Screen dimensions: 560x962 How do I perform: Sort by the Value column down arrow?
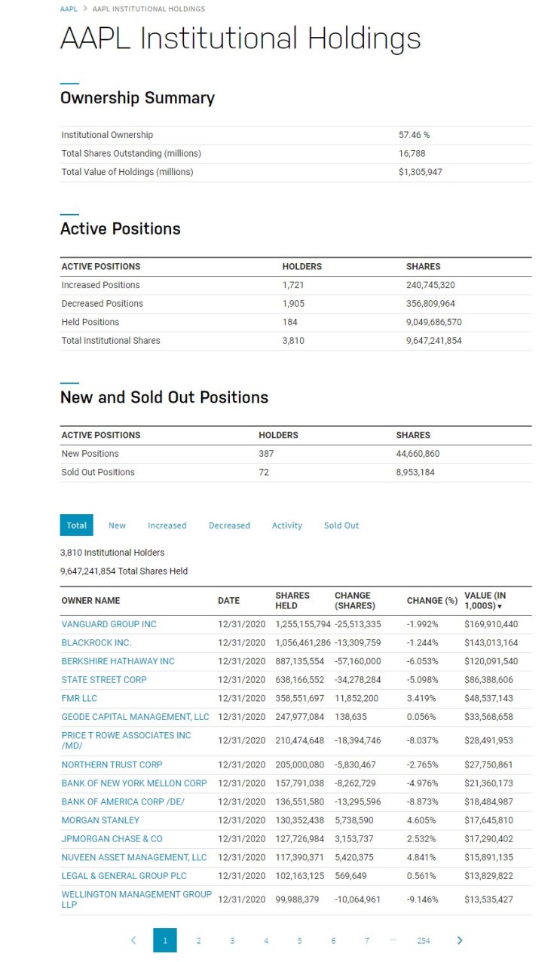[x=500, y=606]
